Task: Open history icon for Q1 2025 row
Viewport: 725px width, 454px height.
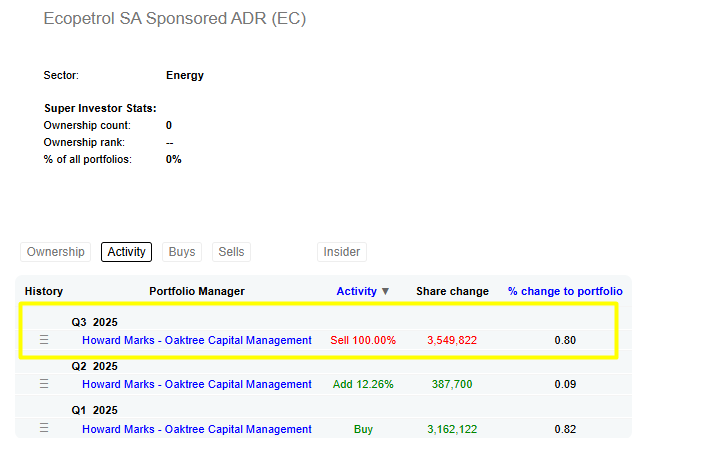Action: click(44, 428)
